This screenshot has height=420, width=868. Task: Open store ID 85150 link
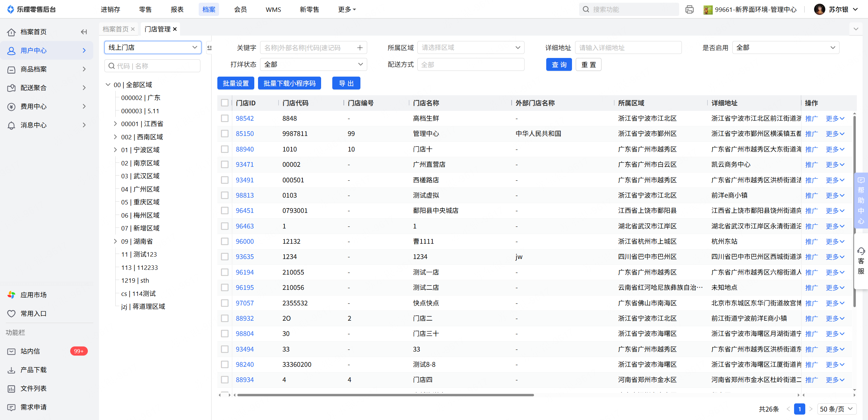(x=244, y=134)
